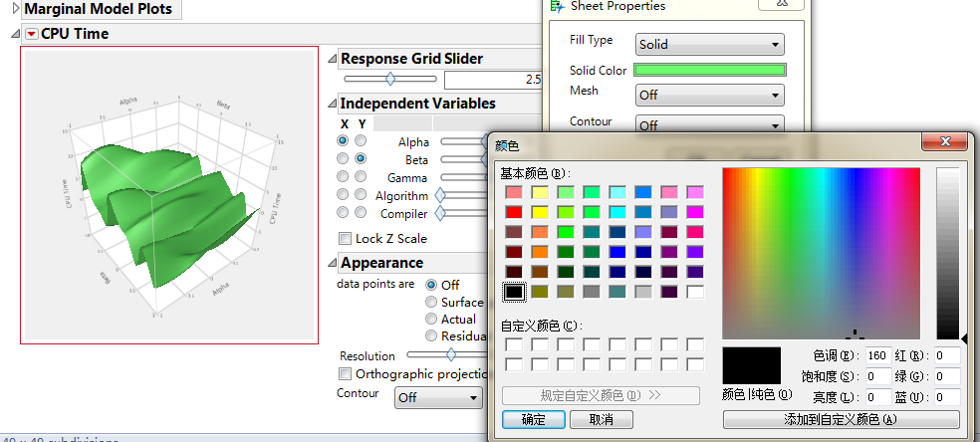
Task: Collapse the CPU Time outline triangle
Action: 16,34
